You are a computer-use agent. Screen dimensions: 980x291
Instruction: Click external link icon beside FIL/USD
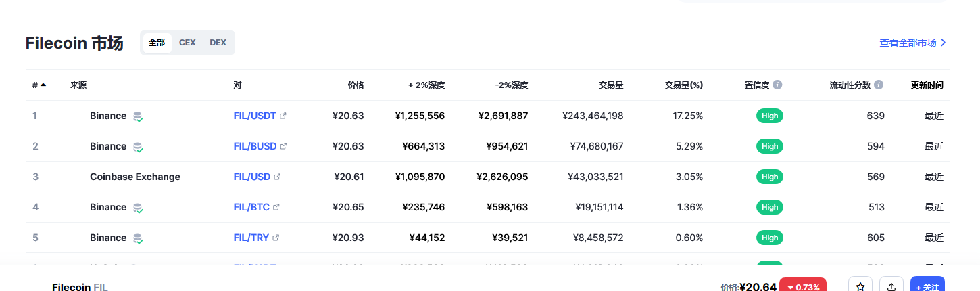point(277,177)
